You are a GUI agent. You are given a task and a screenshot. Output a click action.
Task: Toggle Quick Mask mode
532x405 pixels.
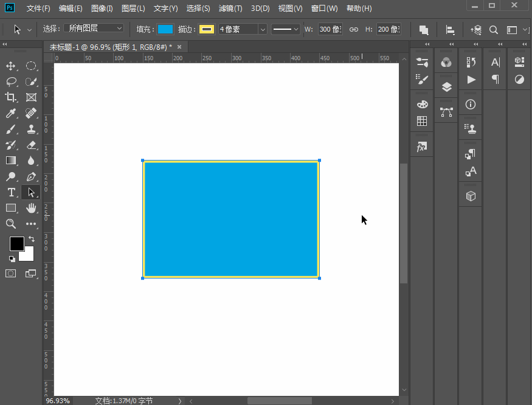10,273
